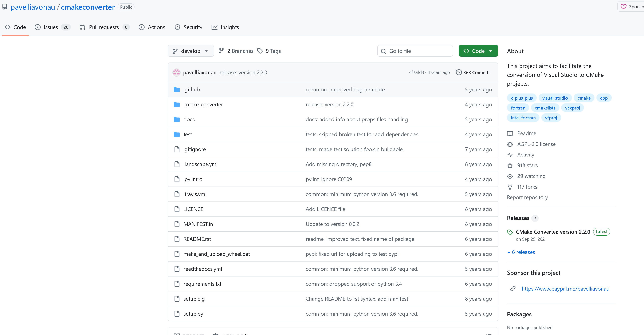Click the Packages heading
Image resolution: width=644 pixels, height=335 pixels.
pos(519,314)
